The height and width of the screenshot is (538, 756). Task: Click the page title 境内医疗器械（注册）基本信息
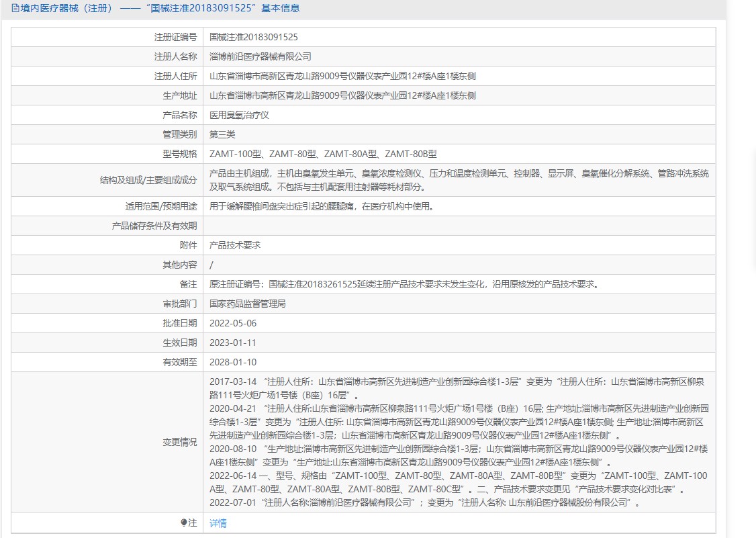pos(160,8)
